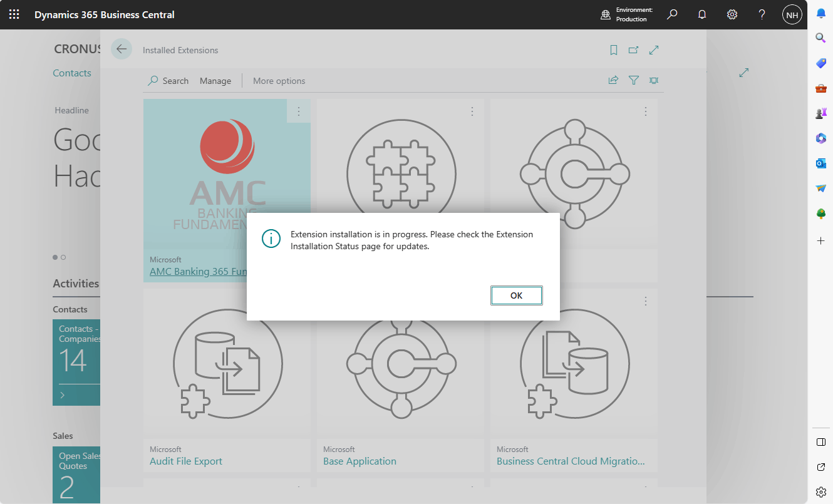Image resolution: width=833 pixels, height=504 pixels.
Task: Select the first headline dot
Action: [55, 257]
